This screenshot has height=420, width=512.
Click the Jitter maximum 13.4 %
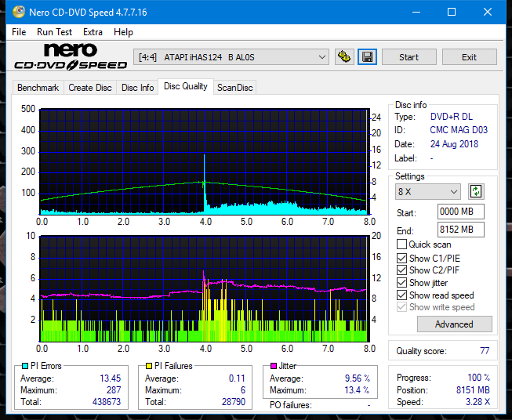pos(357,390)
